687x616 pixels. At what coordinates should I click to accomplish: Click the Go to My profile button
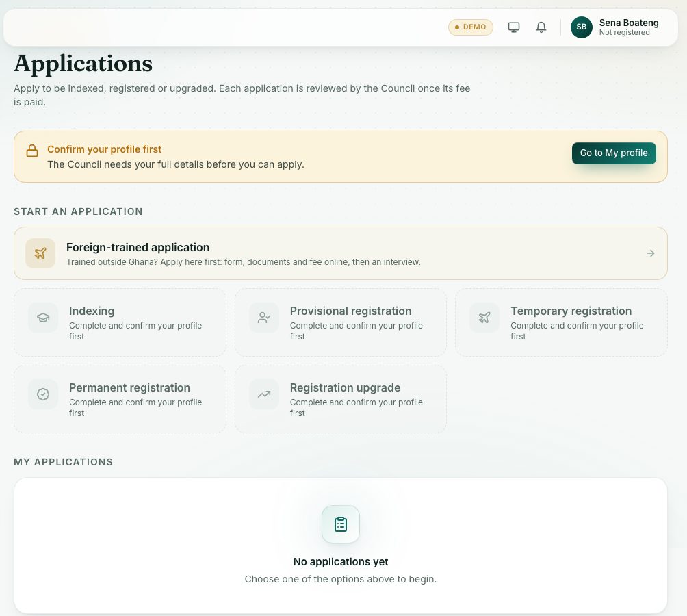(x=614, y=153)
